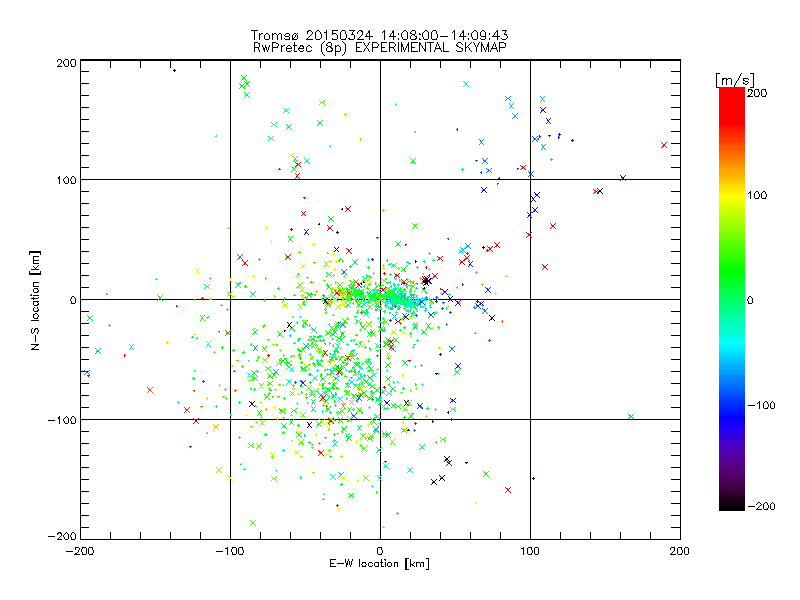Click the plot title 'Tromsø 20150324 14:08:00-14:09:43'
Viewport: 800px width, 600px height.
tap(379, 35)
